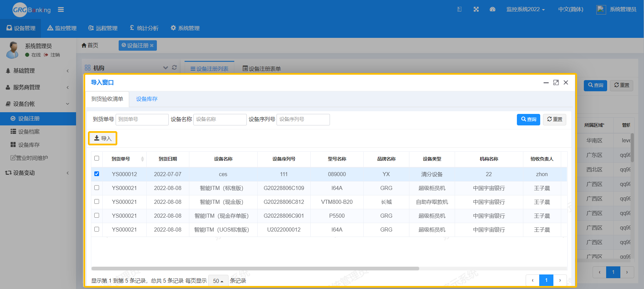Minimize the 导入窗口 dialog
This screenshot has width=644, height=289.
546,82
